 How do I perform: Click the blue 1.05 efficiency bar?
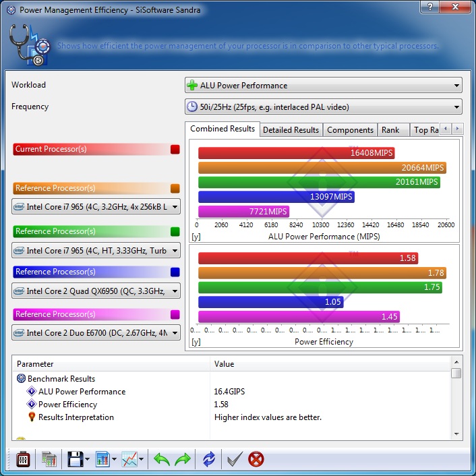[x=271, y=302]
